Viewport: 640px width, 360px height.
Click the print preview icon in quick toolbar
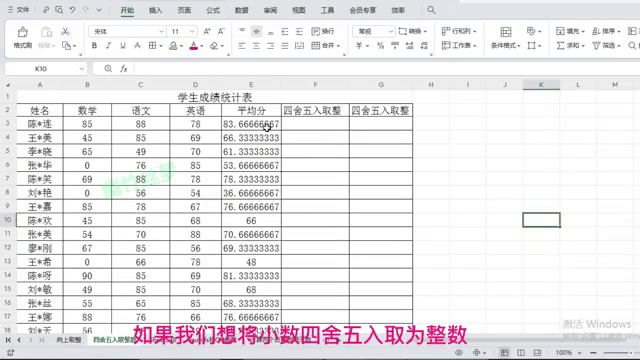click(x=59, y=10)
